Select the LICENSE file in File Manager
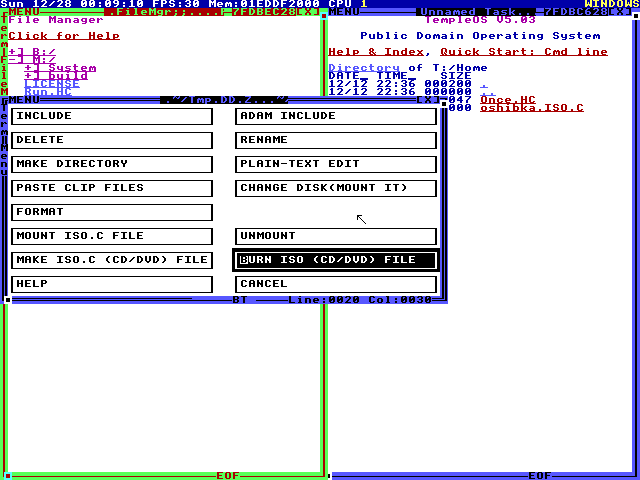 [x=52, y=84]
